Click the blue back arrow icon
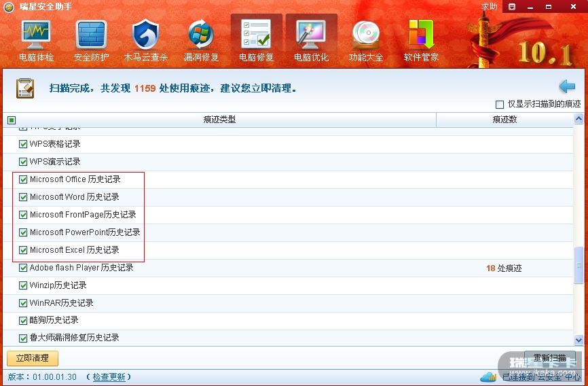 [x=567, y=86]
